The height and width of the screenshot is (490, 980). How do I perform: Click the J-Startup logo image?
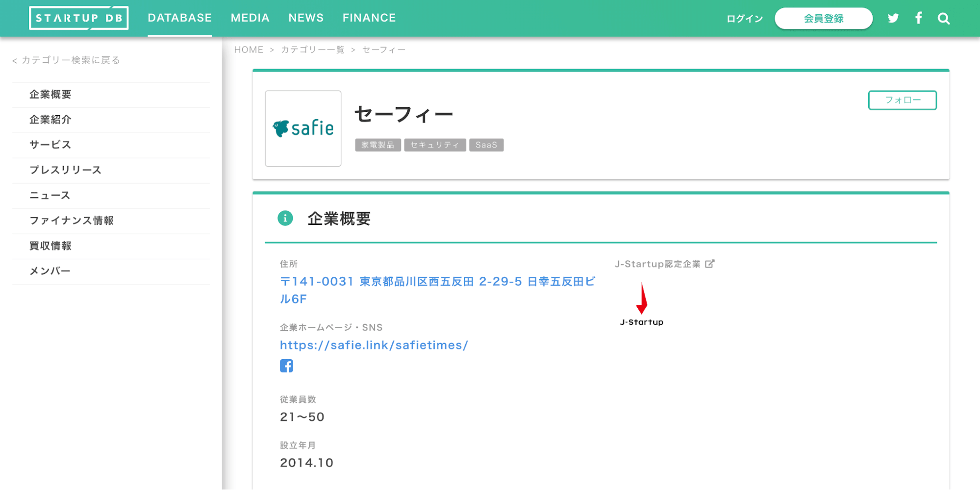click(x=641, y=304)
